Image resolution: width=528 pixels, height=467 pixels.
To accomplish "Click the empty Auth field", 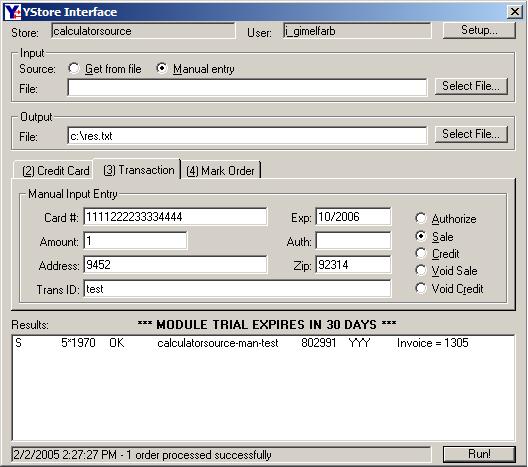I will point(353,241).
